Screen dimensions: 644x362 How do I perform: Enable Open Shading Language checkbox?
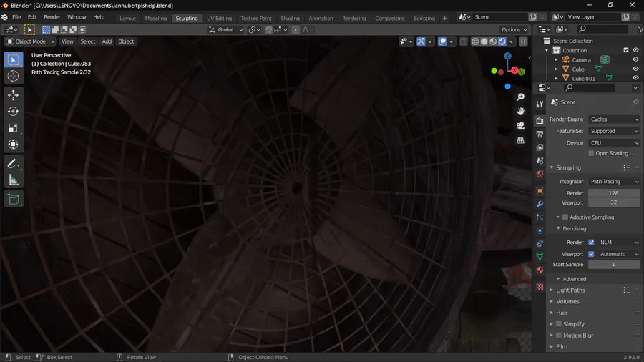tap(591, 153)
